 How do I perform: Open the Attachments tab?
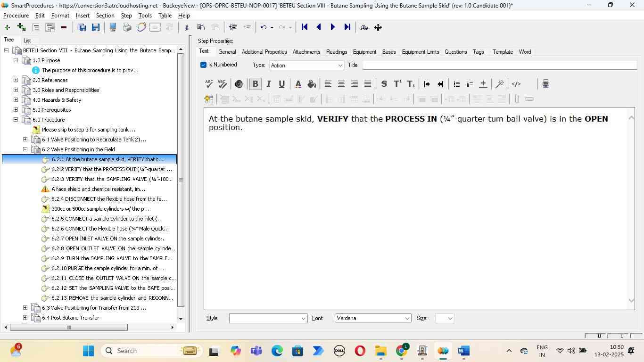(306, 52)
